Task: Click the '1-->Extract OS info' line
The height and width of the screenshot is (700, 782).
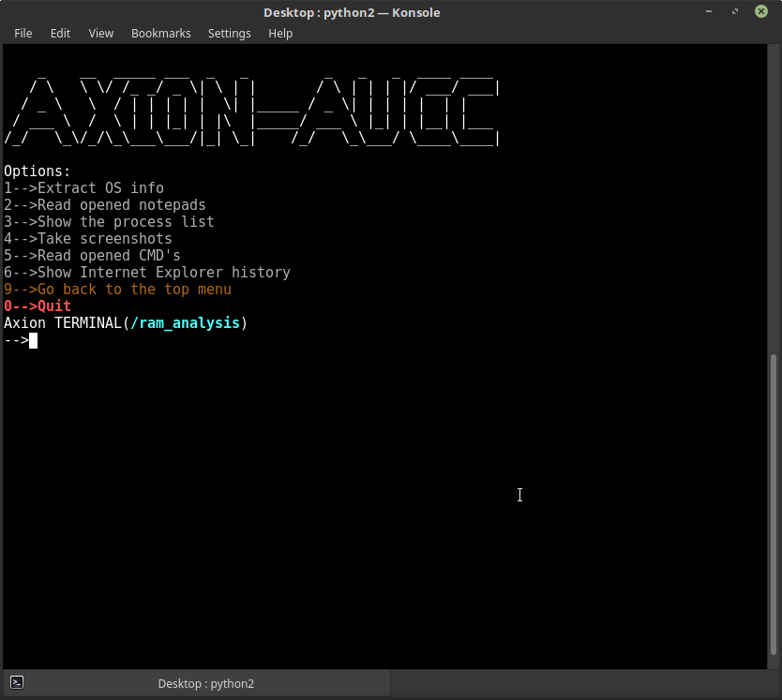Action: click(83, 188)
